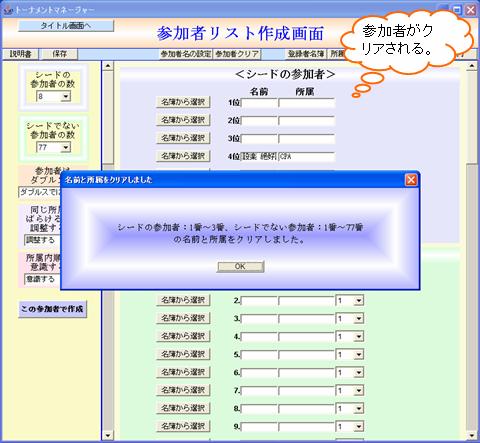Expand the dropdown beside participant row 5

coord(358,355)
